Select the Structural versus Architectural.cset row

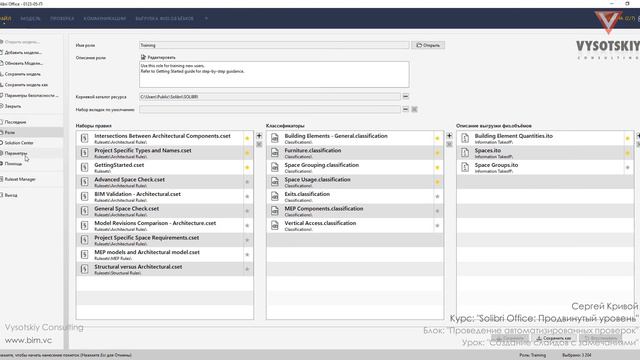[x=164, y=269]
